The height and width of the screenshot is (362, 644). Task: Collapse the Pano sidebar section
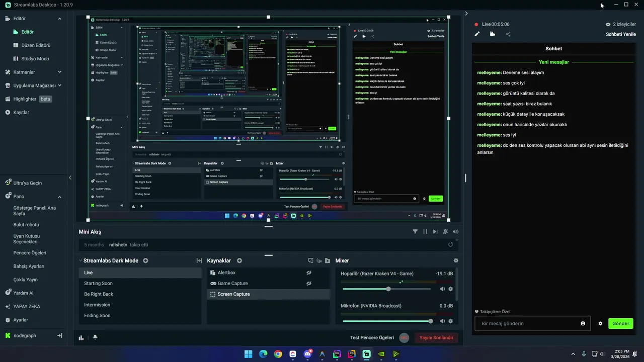59,197
